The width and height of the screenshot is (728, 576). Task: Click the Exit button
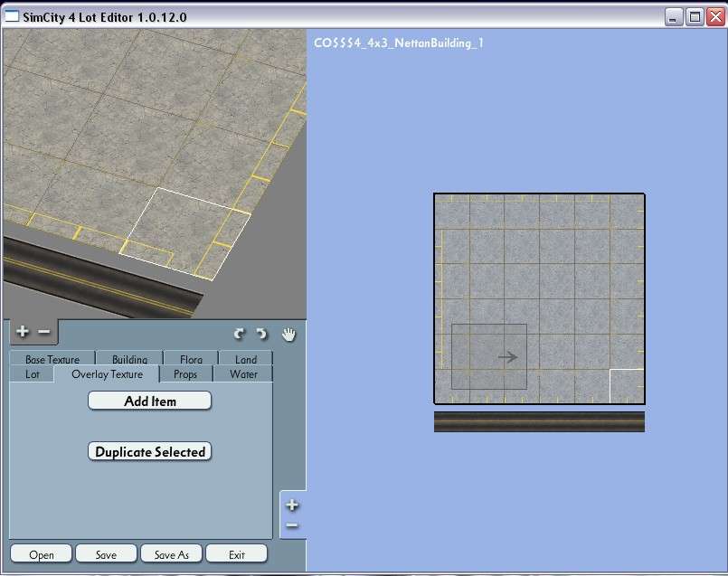click(237, 554)
